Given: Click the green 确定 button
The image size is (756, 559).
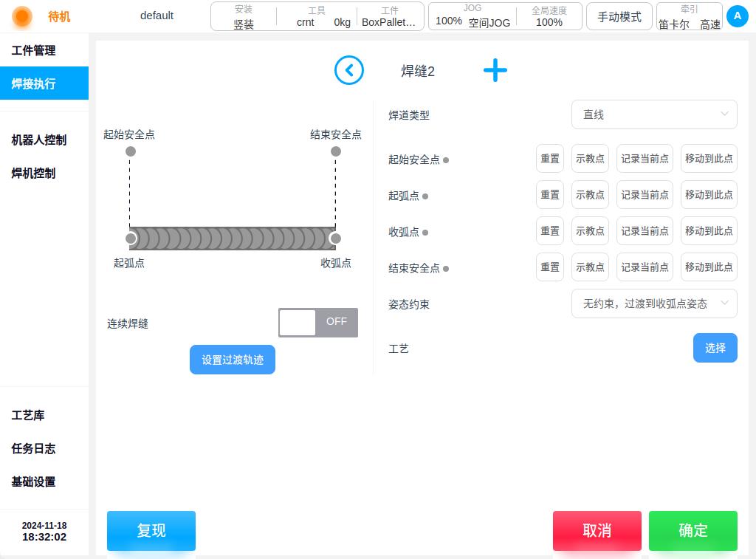Looking at the screenshot, I should pos(693,530).
